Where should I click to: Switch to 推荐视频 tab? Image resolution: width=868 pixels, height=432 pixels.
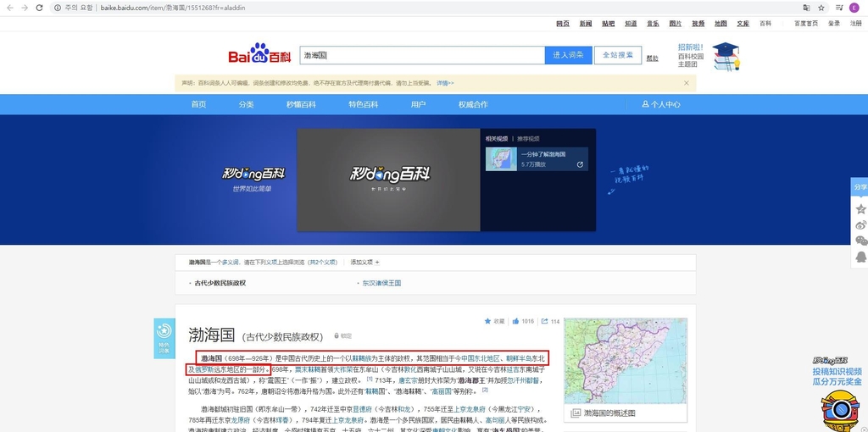pyautogui.click(x=528, y=138)
